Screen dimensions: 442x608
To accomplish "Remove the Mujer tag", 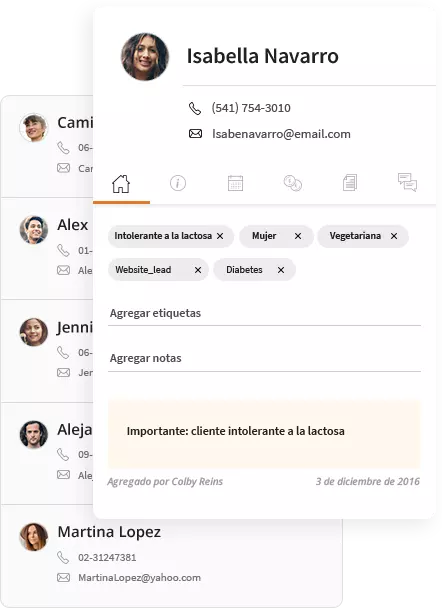I will click(x=298, y=236).
